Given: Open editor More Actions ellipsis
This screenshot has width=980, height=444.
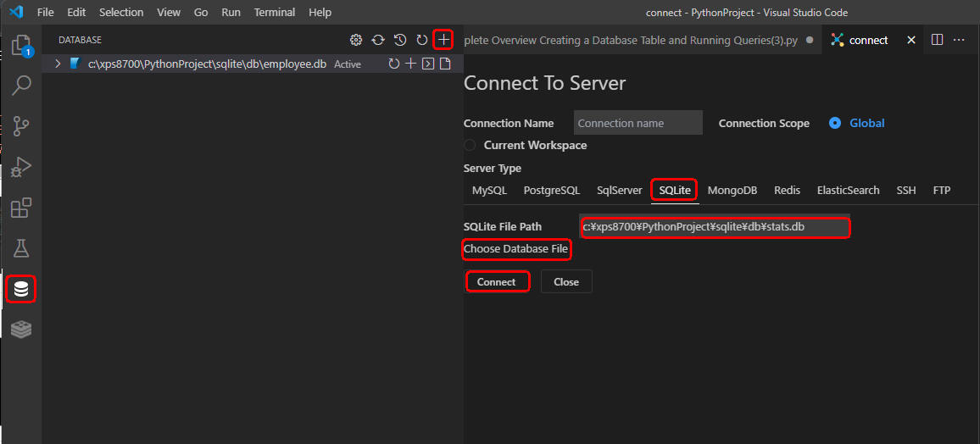Looking at the screenshot, I should pos(959,40).
